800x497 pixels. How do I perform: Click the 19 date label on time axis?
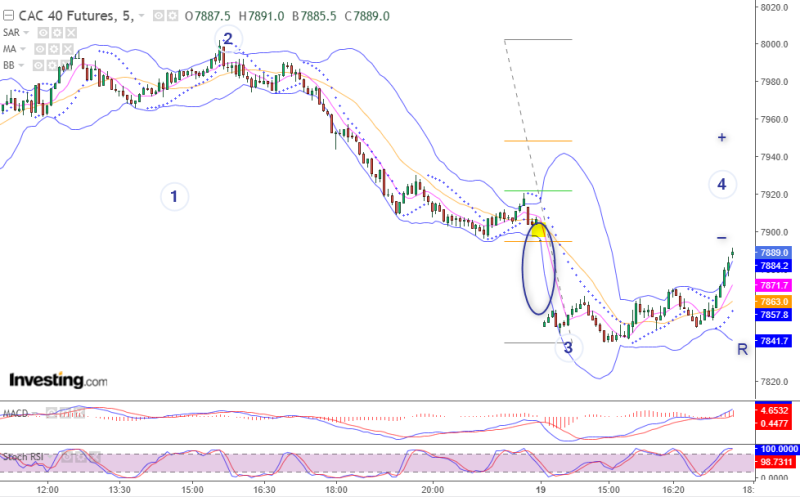pos(541,490)
